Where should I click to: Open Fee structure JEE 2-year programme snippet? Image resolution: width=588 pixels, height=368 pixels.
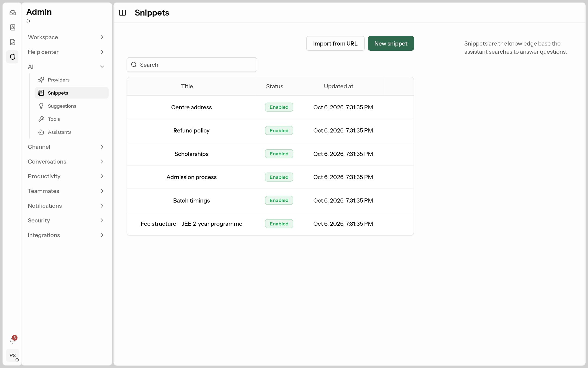[191, 224]
